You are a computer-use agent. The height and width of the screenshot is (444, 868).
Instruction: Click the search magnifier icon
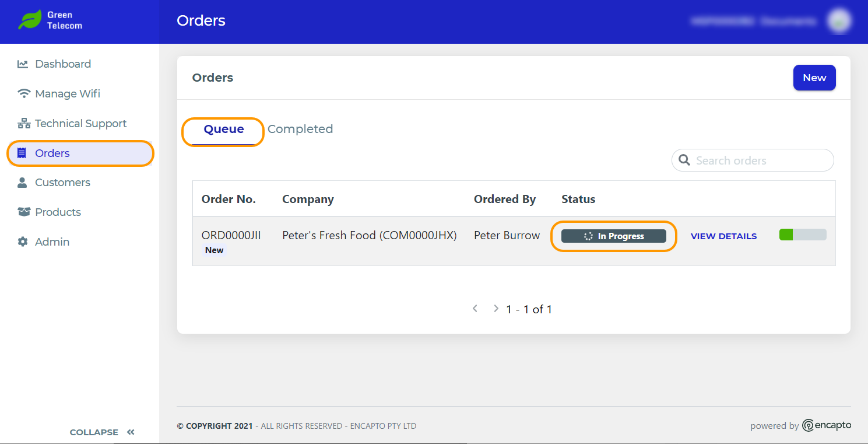pos(684,160)
